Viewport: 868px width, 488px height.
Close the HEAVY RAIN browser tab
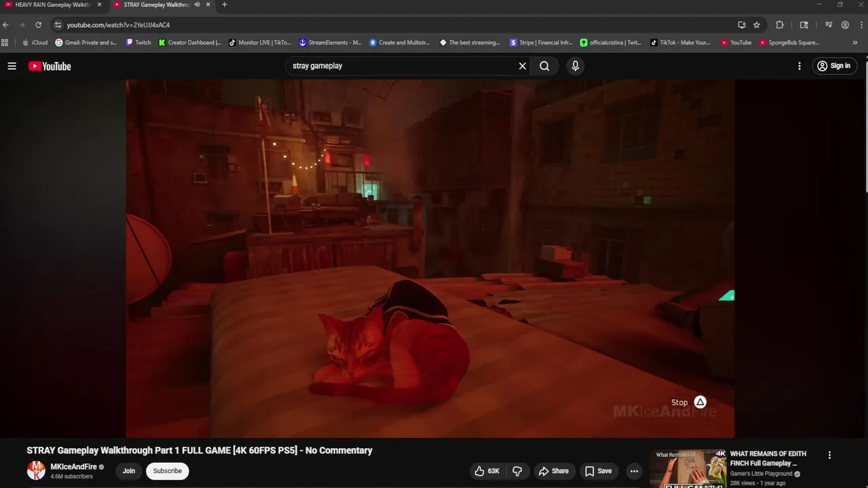click(x=99, y=5)
